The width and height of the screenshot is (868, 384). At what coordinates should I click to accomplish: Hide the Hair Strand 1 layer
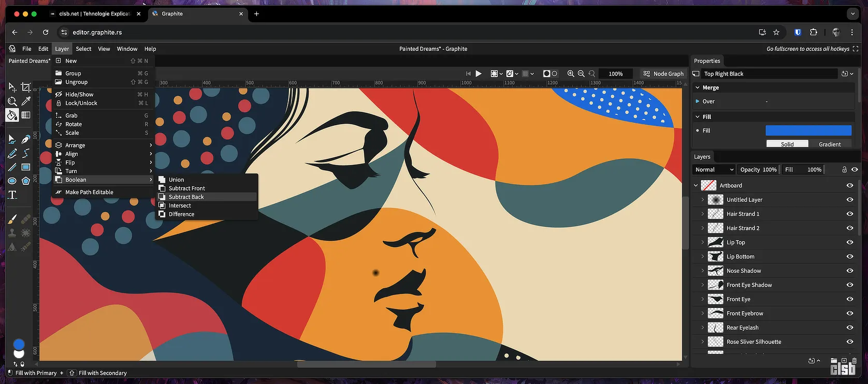pos(849,214)
